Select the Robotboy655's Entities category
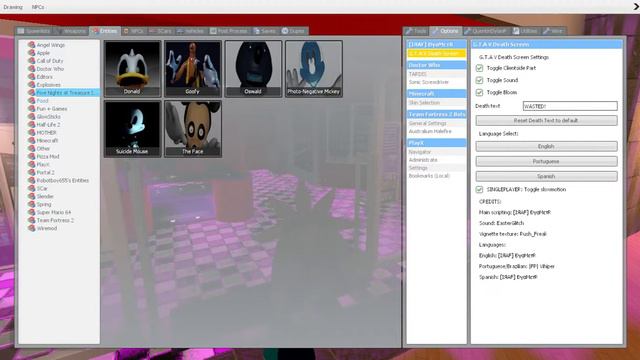The width and height of the screenshot is (640, 360). click(x=62, y=180)
